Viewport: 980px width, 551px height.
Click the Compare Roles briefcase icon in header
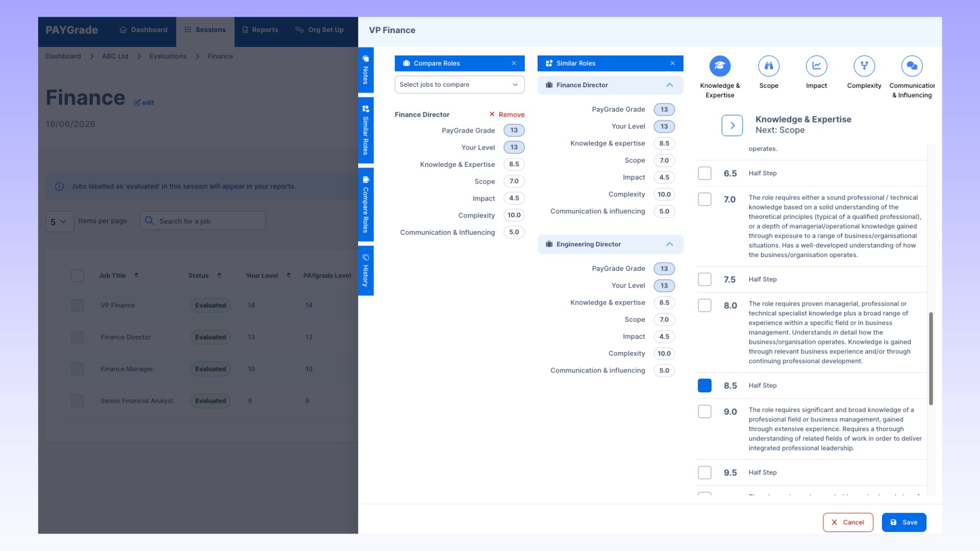[x=407, y=63]
